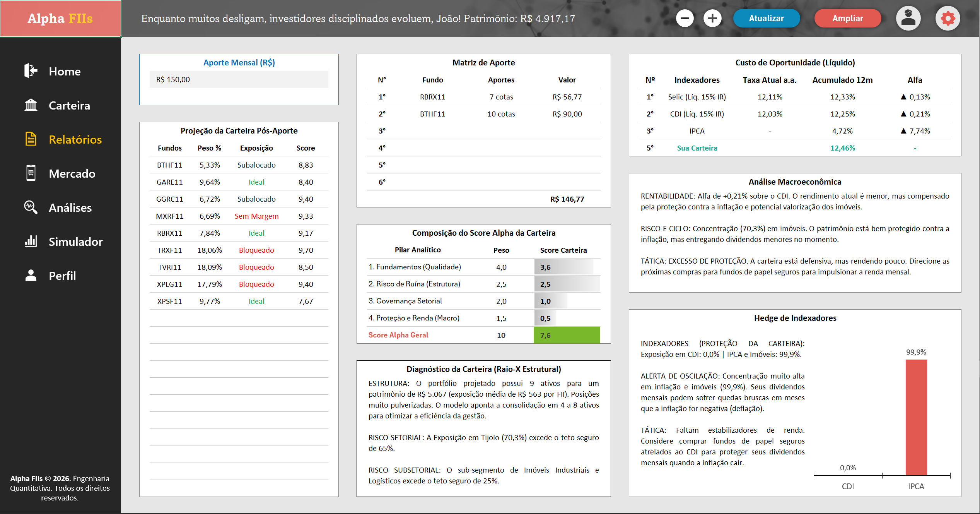Select the GGRC11 fund cell
Viewport: 980px width, 514px height.
(x=169, y=199)
